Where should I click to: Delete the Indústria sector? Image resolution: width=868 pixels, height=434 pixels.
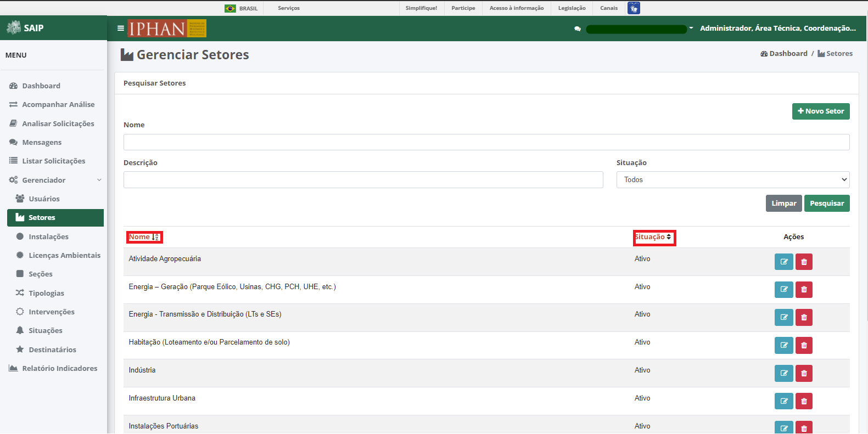(804, 373)
